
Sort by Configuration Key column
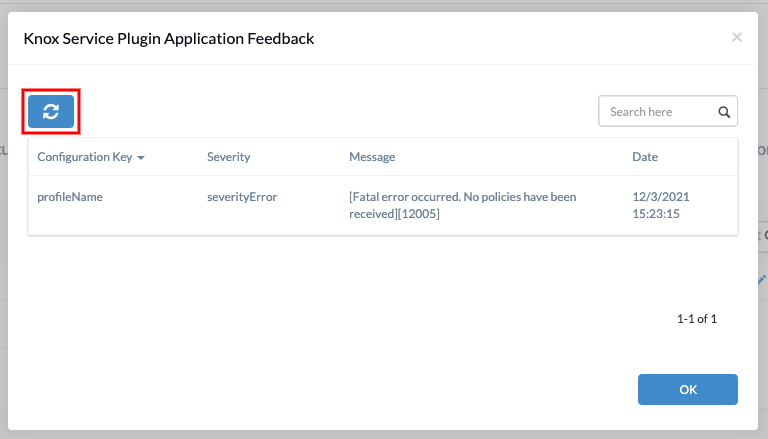[85, 157]
